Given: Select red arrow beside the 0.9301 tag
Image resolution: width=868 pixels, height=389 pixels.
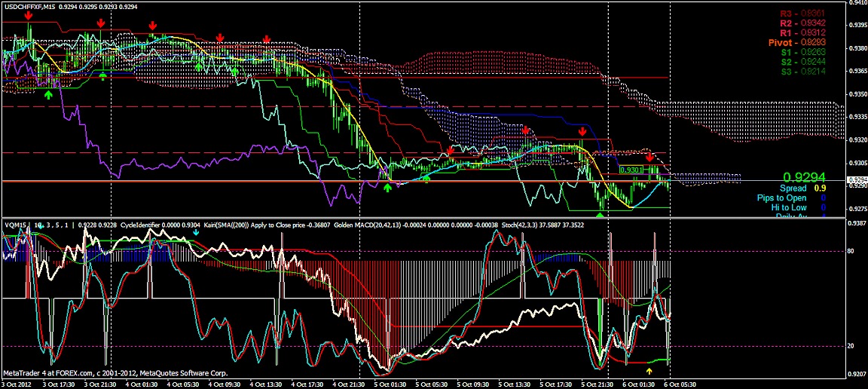Looking at the screenshot, I should click(x=649, y=158).
